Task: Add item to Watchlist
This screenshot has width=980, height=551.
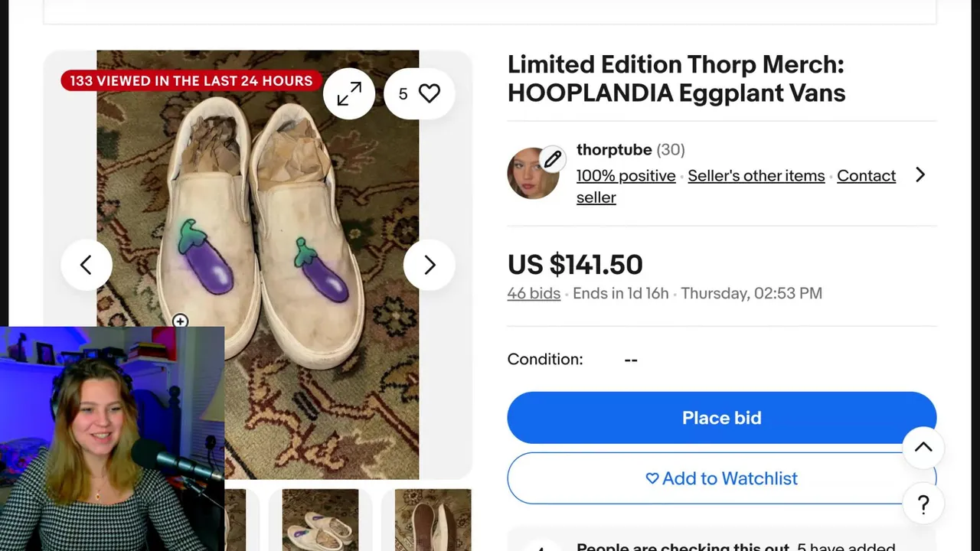Action: tap(721, 478)
